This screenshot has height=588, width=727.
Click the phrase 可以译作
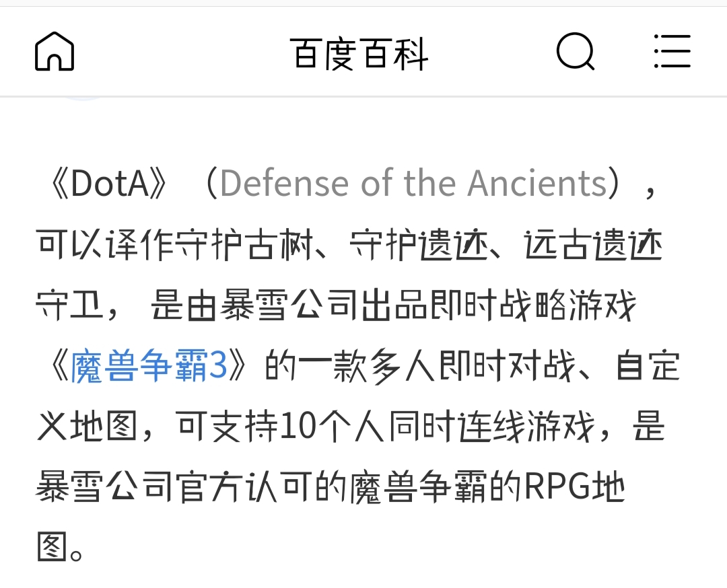tap(105, 244)
